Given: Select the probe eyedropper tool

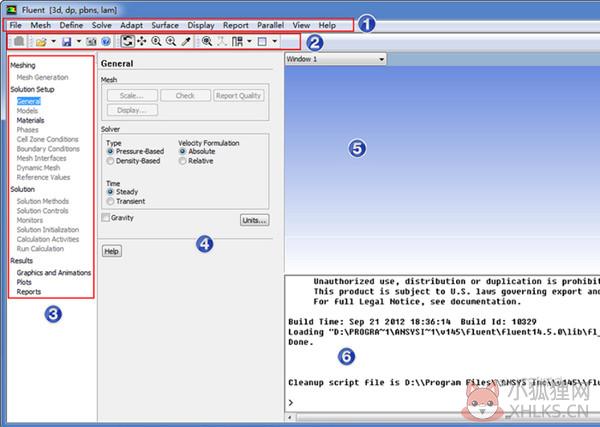Looking at the screenshot, I should tap(186, 41).
